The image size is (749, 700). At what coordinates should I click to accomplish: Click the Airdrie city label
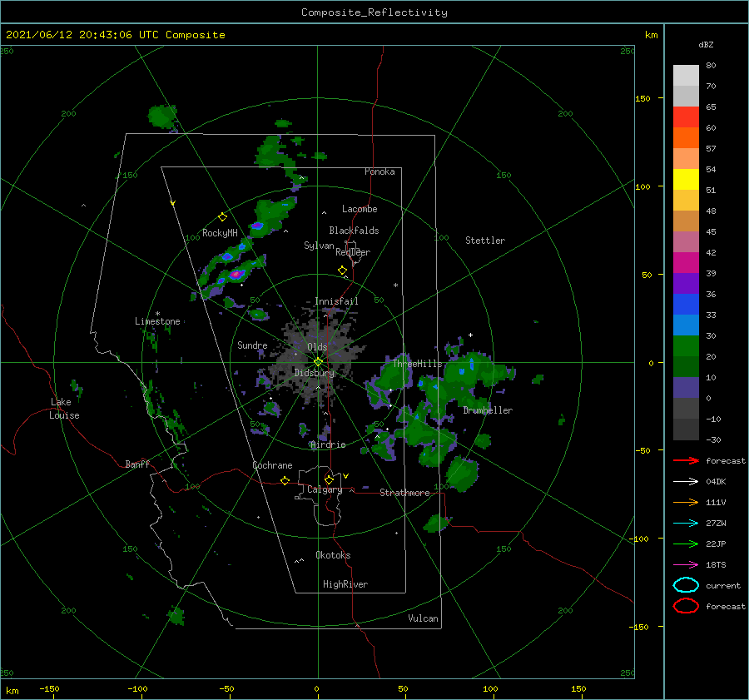coord(328,444)
